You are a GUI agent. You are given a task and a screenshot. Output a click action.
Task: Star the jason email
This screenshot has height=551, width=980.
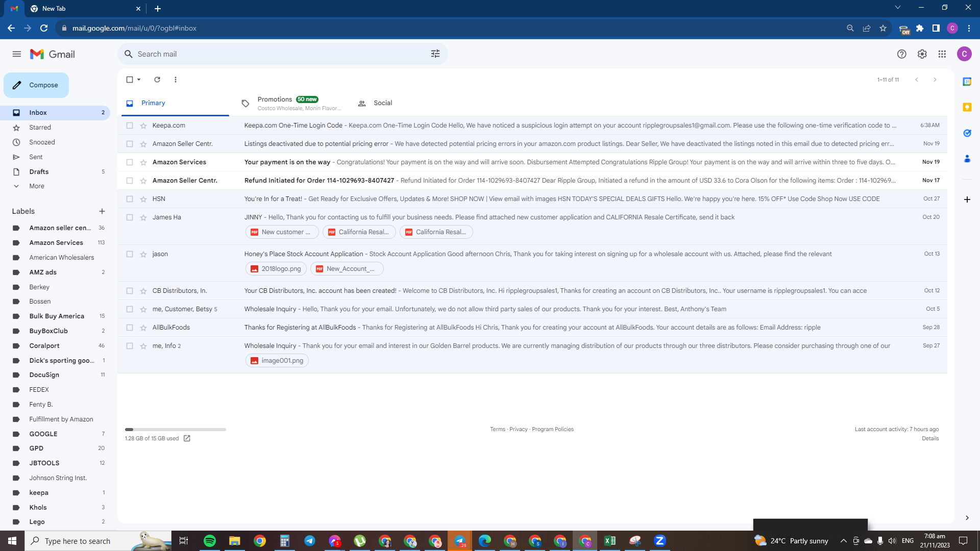point(143,254)
